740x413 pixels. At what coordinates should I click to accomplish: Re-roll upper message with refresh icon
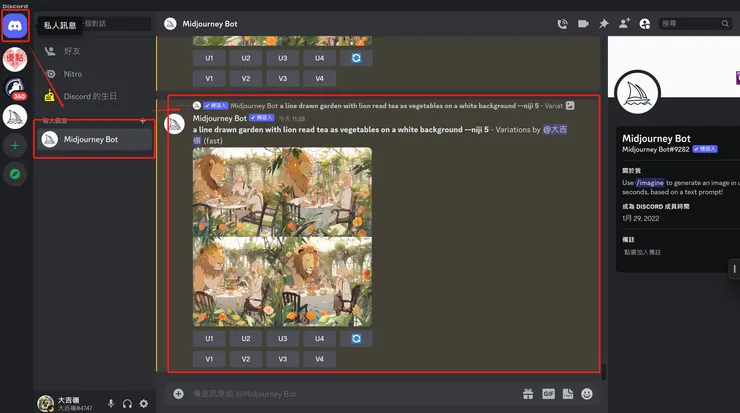(356, 58)
